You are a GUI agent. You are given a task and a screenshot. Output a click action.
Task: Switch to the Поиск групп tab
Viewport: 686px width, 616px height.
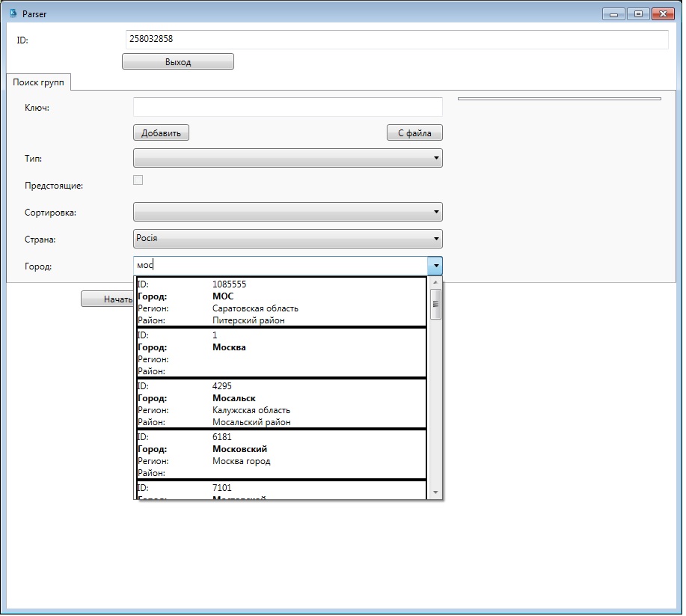[38, 82]
